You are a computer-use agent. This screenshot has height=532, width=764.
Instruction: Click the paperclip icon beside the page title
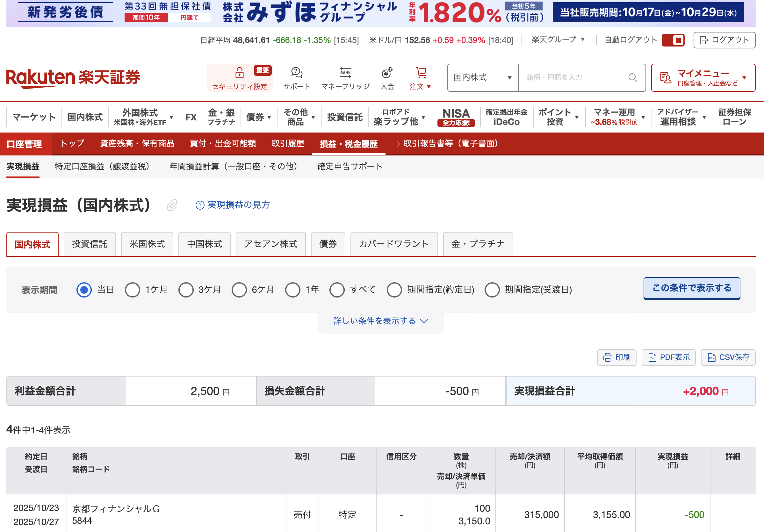pyautogui.click(x=172, y=205)
